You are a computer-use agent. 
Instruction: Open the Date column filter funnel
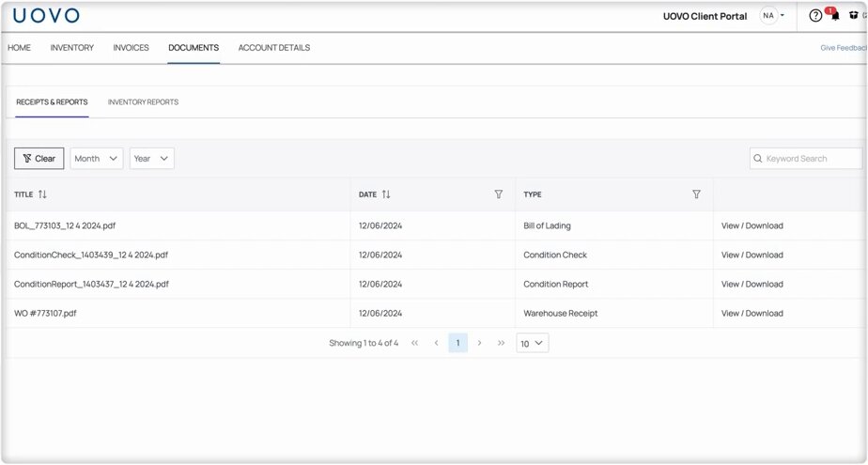(498, 194)
